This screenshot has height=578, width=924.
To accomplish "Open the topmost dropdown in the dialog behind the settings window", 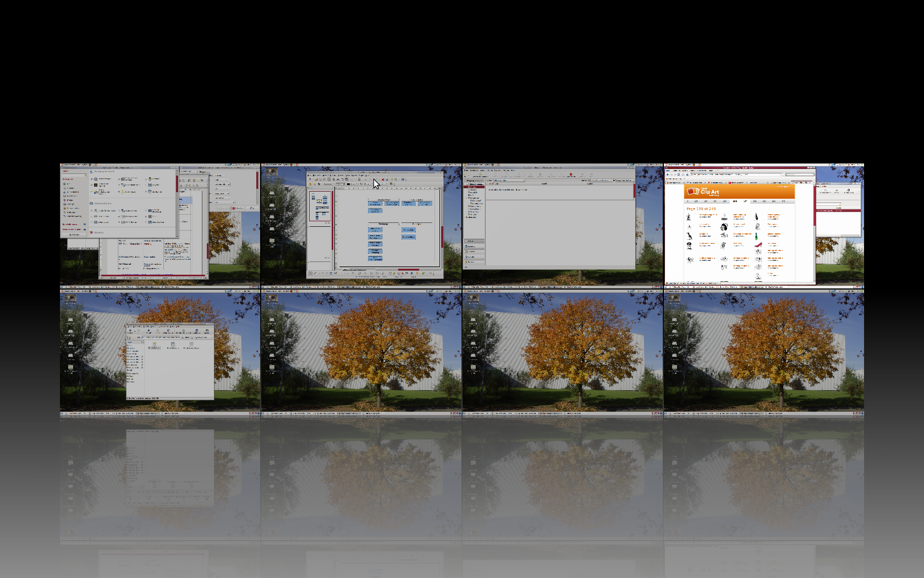I will pos(219,175).
